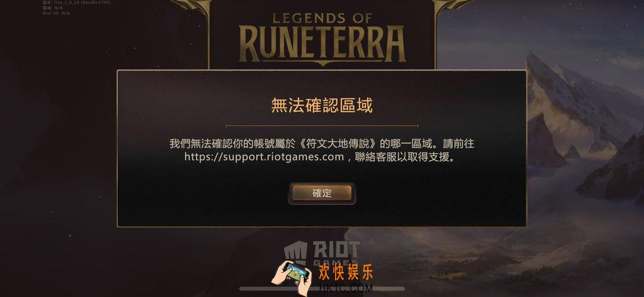Click the 無法確認區域 dialog heading
The height and width of the screenshot is (297, 644).
click(x=321, y=106)
